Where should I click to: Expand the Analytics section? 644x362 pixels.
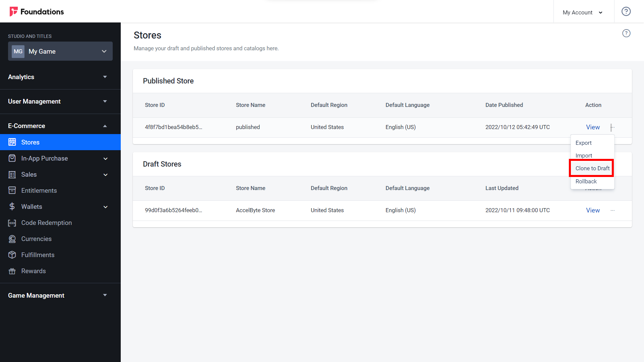point(57,77)
